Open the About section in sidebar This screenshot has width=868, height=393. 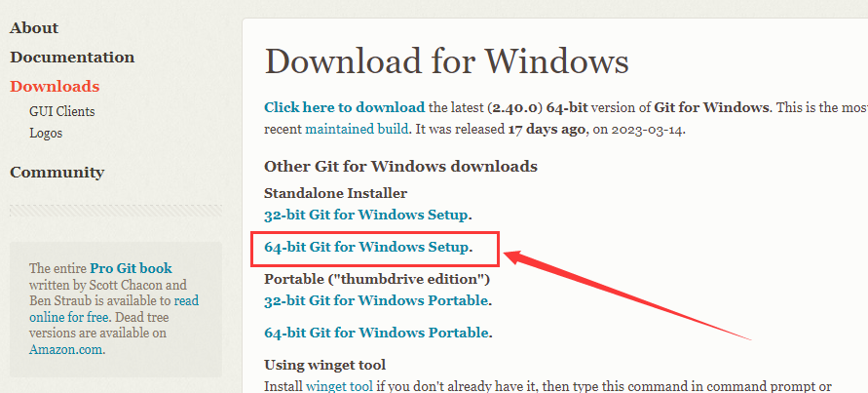tap(34, 27)
